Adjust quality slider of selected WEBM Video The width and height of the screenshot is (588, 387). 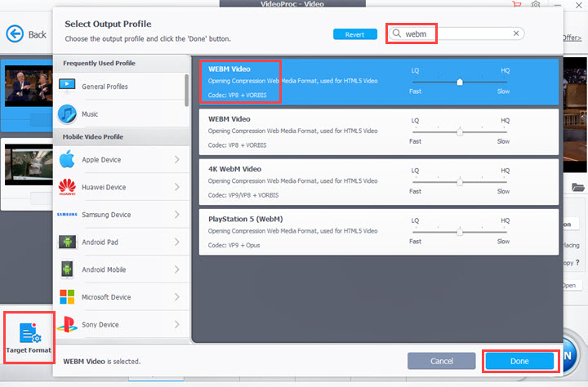(x=459, y=82)
